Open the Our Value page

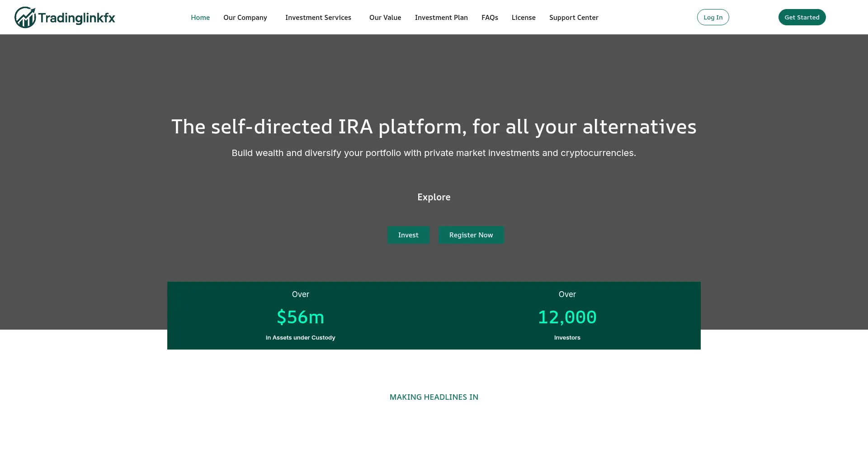(x=385, y=18)
